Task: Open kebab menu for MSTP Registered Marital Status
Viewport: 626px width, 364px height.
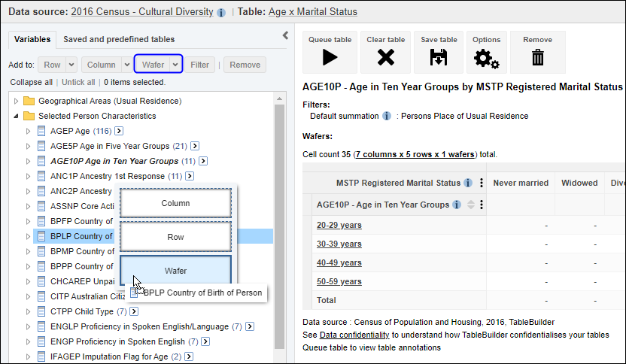Action: point(481,183)
